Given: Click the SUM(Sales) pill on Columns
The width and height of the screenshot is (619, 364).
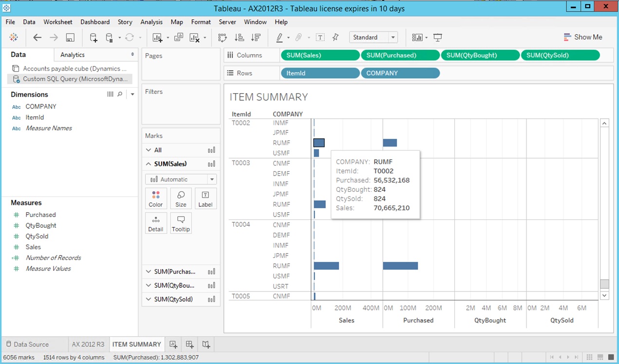Looking at the screenshot, I should (320, 55).
